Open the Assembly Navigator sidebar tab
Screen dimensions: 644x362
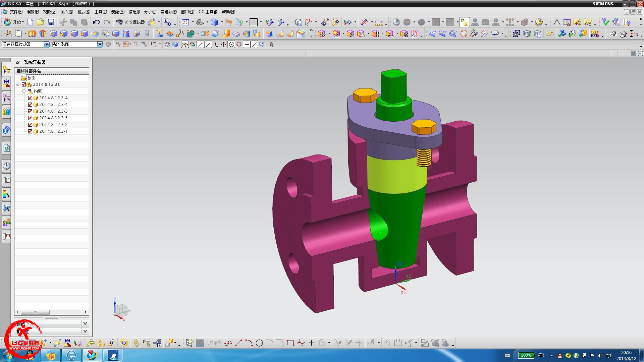(x=6, y=70)
